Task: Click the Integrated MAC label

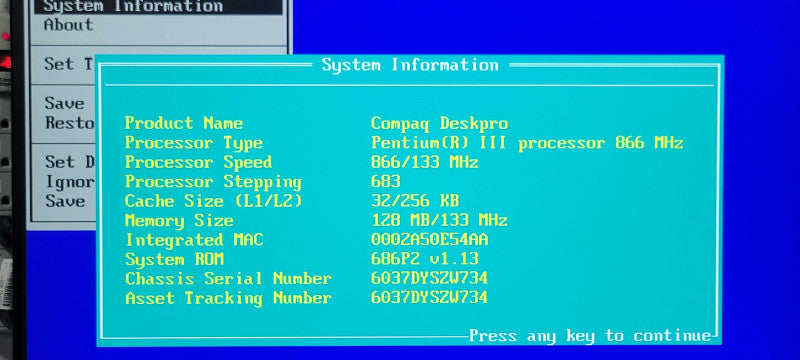Action: click(194, 240)
